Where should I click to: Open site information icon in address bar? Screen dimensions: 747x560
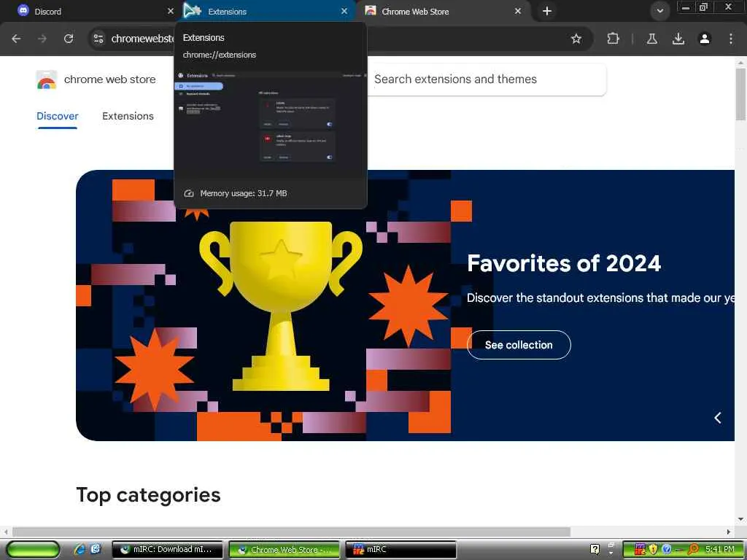[98, 39]
